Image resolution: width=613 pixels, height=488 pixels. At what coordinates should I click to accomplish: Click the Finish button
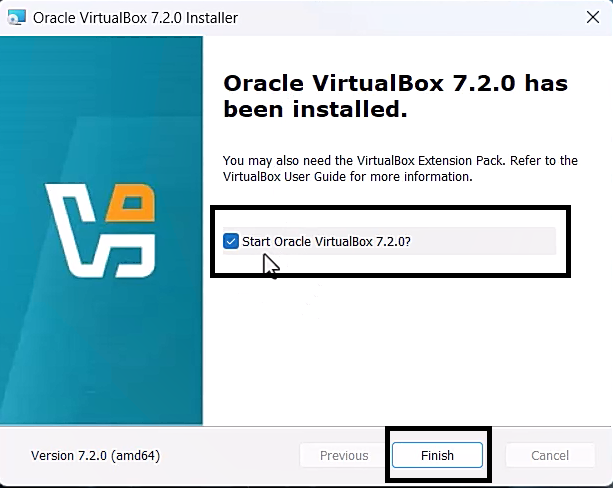coord(437,455)
